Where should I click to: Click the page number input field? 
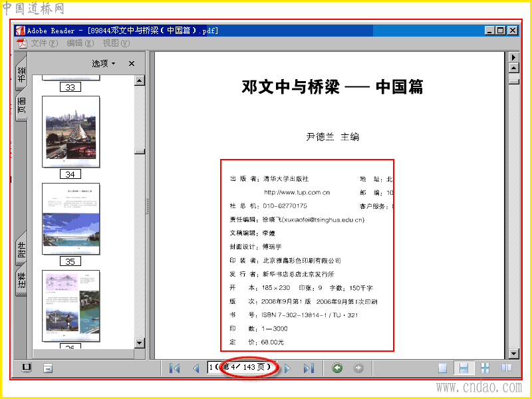tap(241, 367)
